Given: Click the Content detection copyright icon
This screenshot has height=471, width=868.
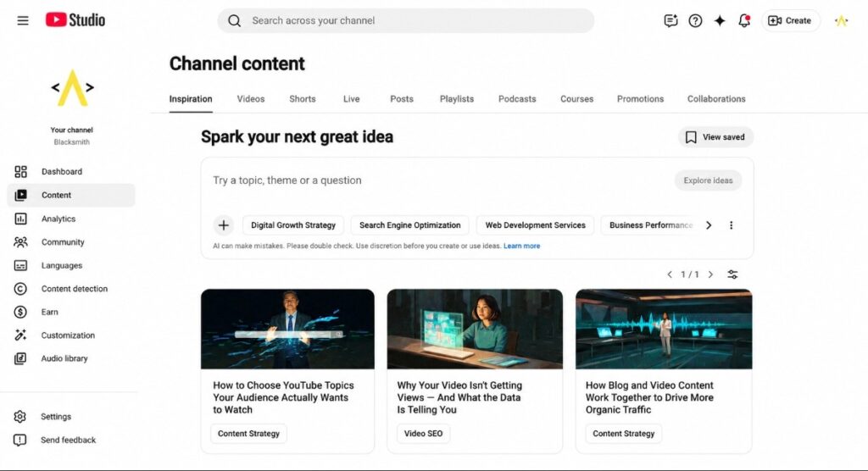Looking at the screenshot, I should pyautogui.click(x=20, y=289).
